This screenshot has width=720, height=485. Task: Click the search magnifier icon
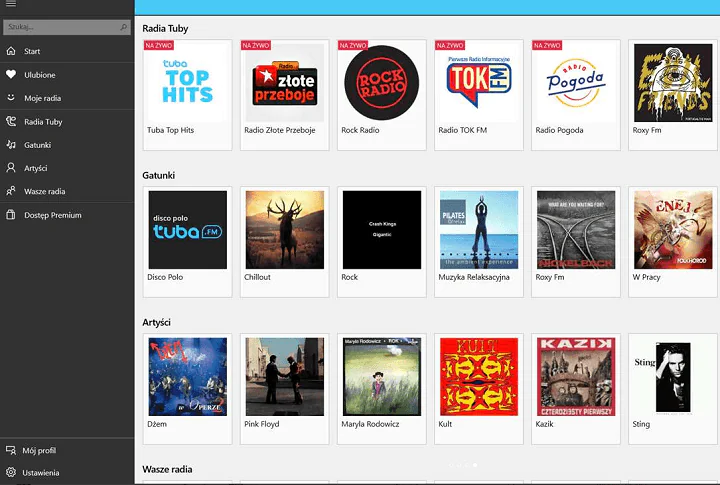click(123, 27)
